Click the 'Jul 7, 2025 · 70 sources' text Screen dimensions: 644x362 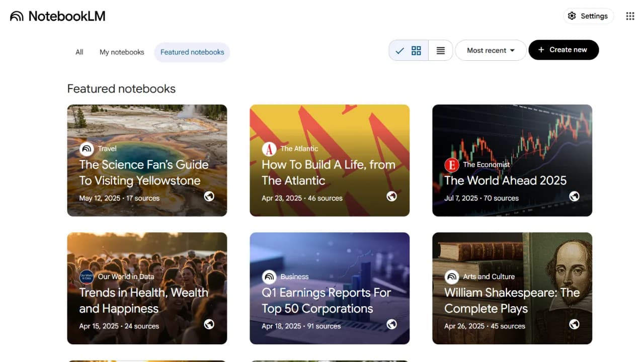click(x=481, y=198)
